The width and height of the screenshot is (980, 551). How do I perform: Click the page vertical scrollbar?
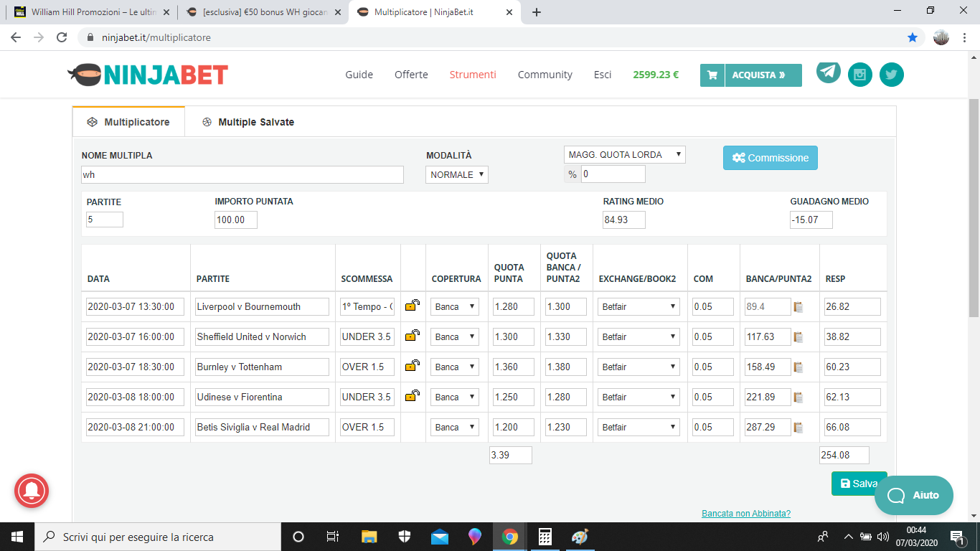(x=974, y=208)
